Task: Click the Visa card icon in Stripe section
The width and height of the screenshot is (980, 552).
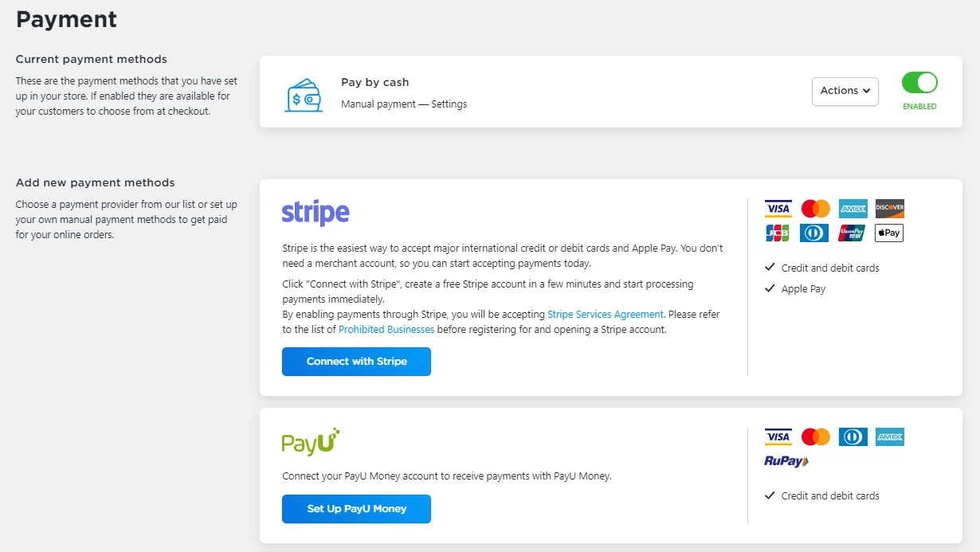Action: pos(778,209)
